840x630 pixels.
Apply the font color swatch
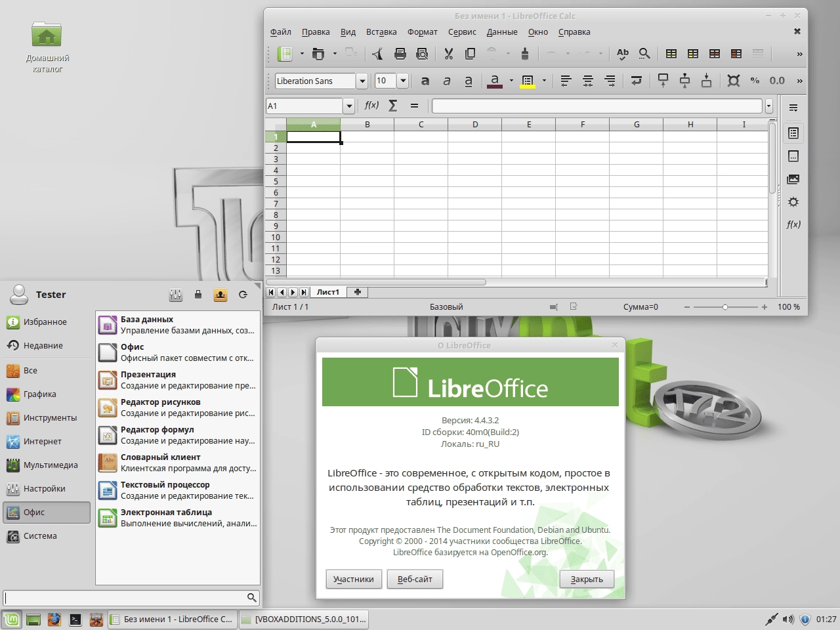coord(495,81)
